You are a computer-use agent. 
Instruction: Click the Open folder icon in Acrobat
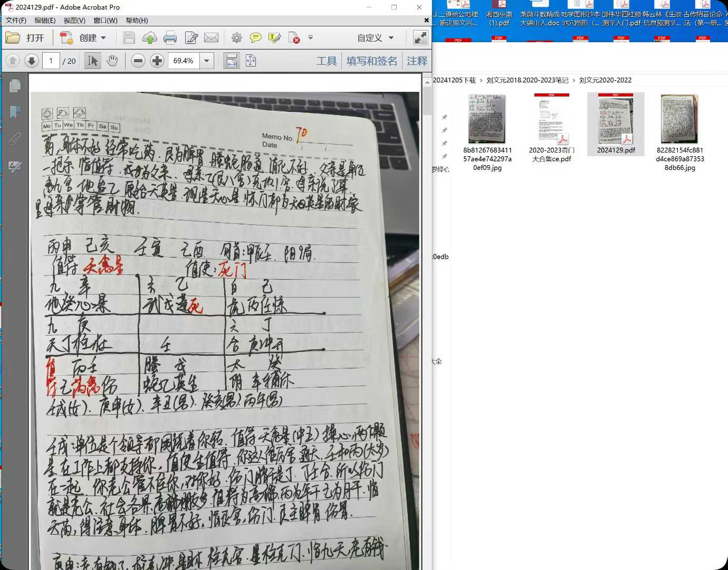[13, 37]
